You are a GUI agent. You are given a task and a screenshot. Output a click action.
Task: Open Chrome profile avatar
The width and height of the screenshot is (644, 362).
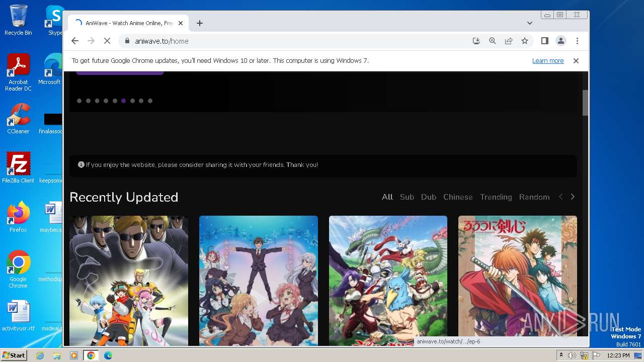561,41
